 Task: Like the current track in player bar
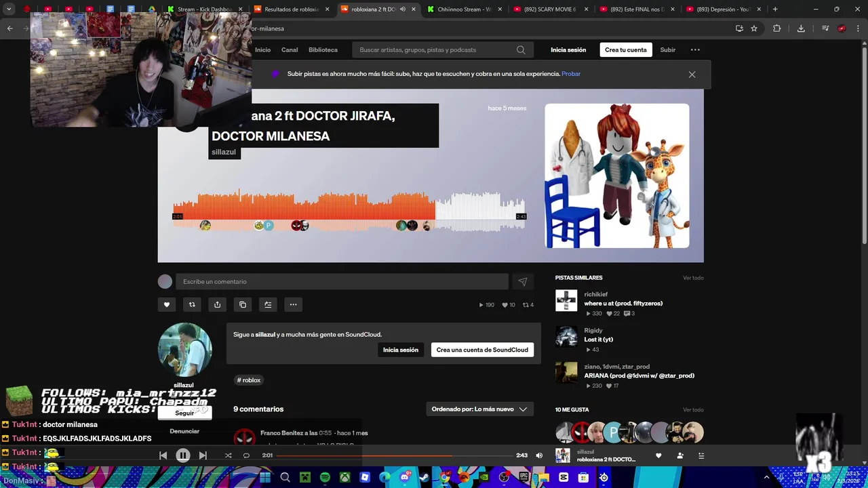tap(658, 455)
